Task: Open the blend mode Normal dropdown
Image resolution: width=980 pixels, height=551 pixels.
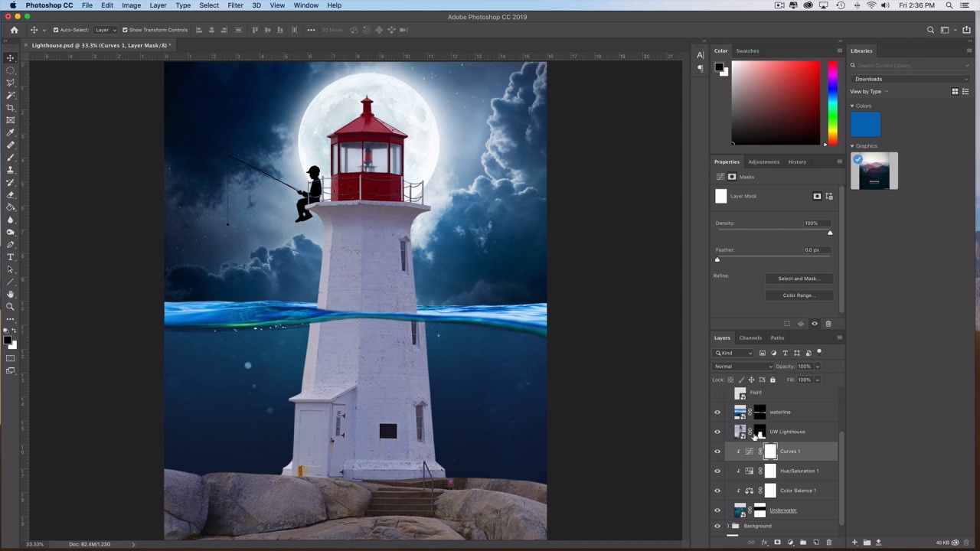Action: (743, 367)
